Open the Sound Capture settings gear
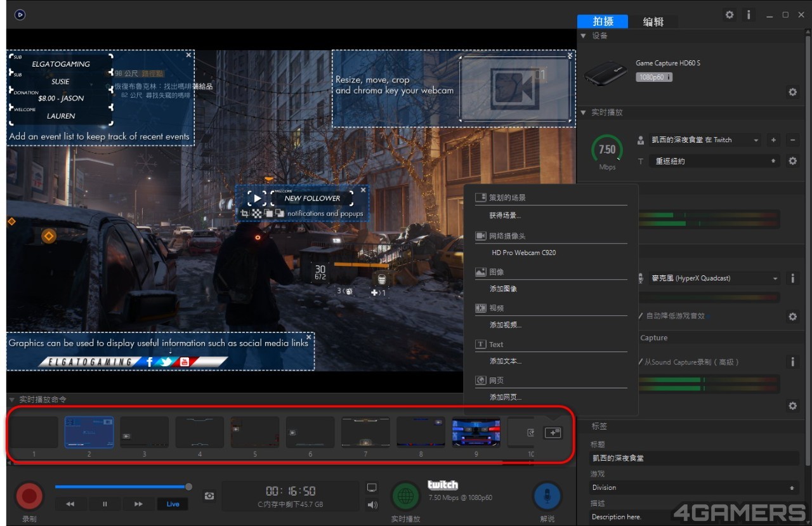Viewport: 812px width, 526px height. pos(792,405)
